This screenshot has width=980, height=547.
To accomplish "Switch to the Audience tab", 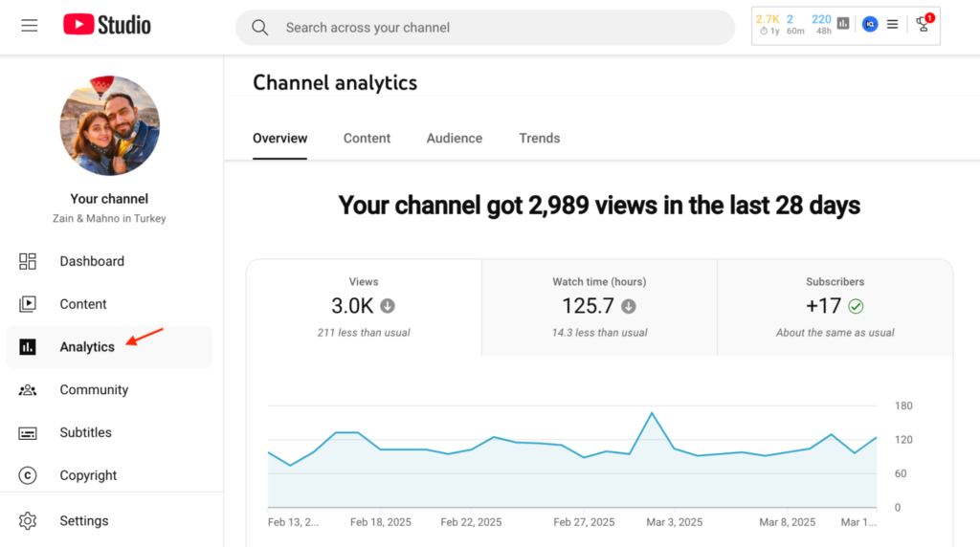I will coord(454,139).
